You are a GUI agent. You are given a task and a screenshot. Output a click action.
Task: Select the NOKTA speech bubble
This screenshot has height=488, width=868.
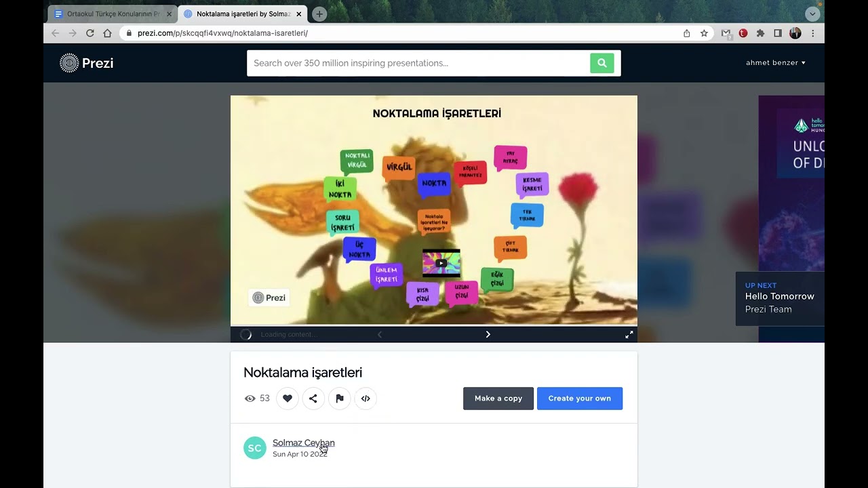(434, 184)
